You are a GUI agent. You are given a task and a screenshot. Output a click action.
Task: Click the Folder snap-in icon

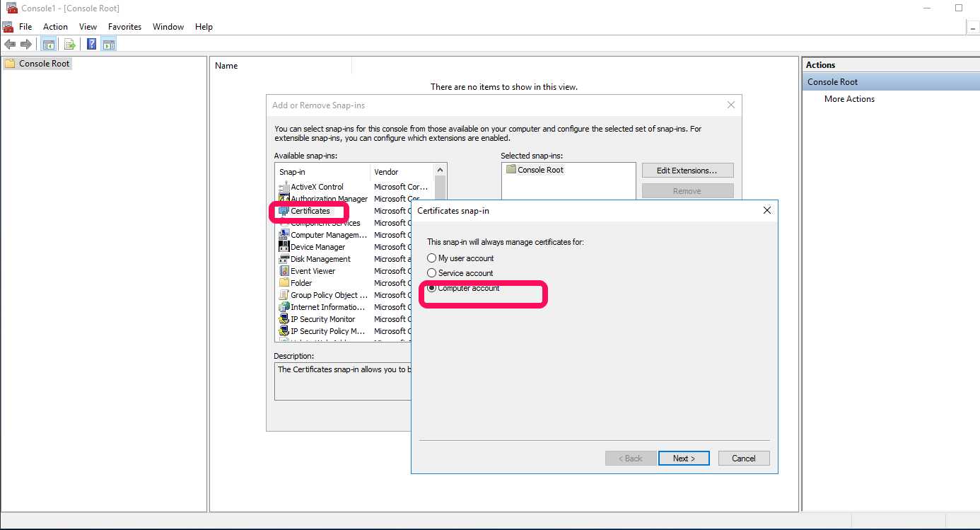(284, 283)
